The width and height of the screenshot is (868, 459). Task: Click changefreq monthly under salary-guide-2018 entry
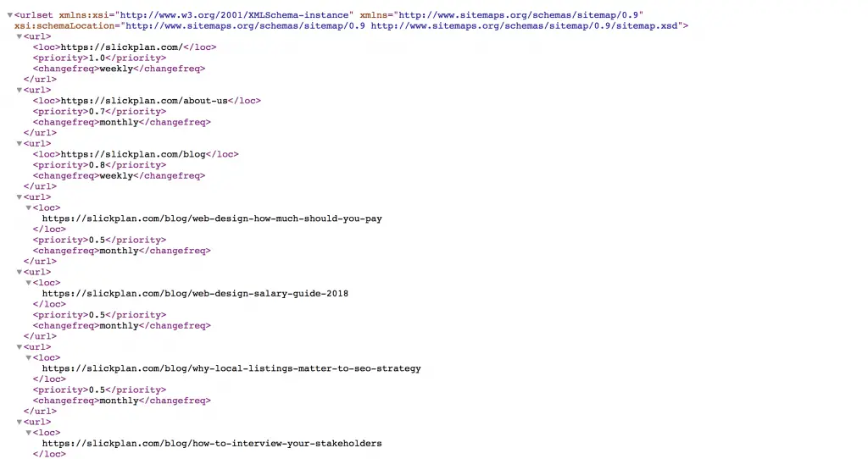(x=119, y=326)
